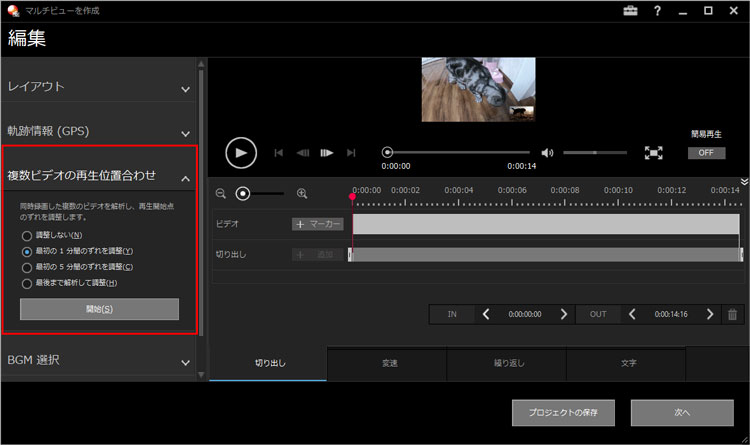The width and height of the screenshot is (750, 445).
Task: Select 最後まで解析して調整 radio option
Action: 27,283
